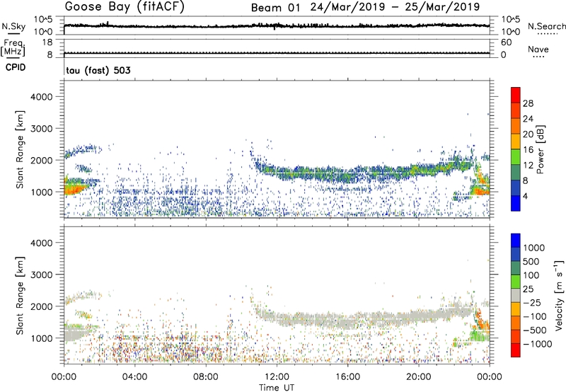The height and width of the screenshot is (392, 566).
Task: Click the 'Time UT' axis title
Action: pos(277,388)
